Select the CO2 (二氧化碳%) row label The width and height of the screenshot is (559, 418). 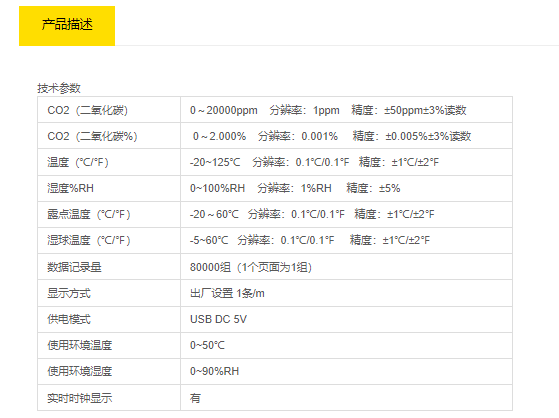[x=109, y=136]
